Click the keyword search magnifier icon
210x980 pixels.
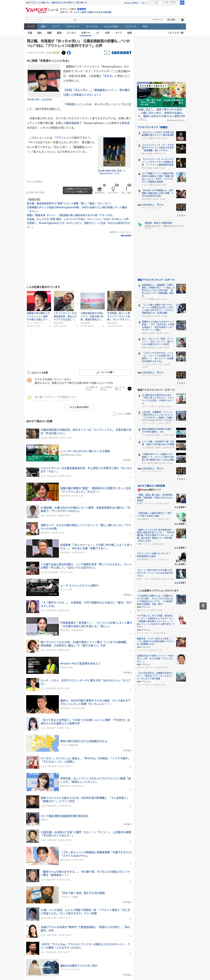pyautogui.click(x=75, y=20)
